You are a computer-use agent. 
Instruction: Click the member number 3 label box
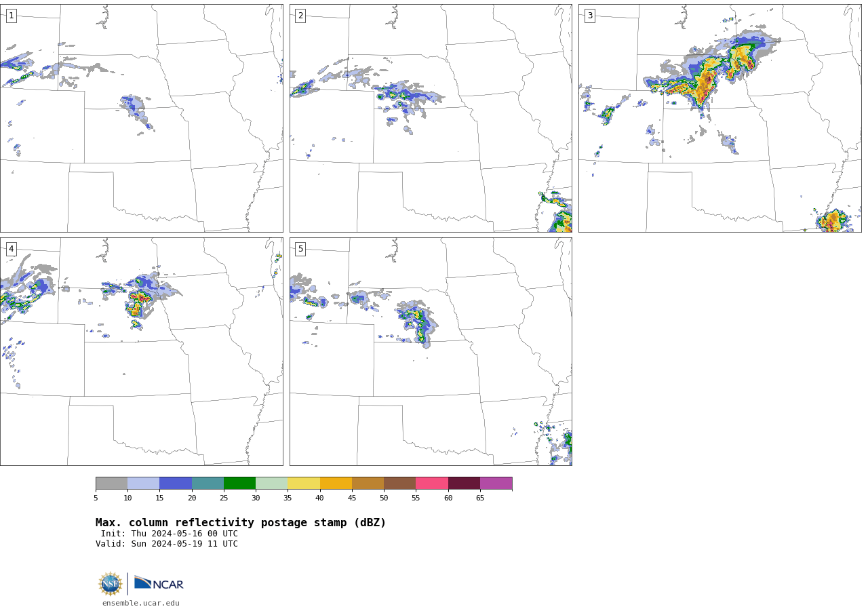tap(589, 16)
